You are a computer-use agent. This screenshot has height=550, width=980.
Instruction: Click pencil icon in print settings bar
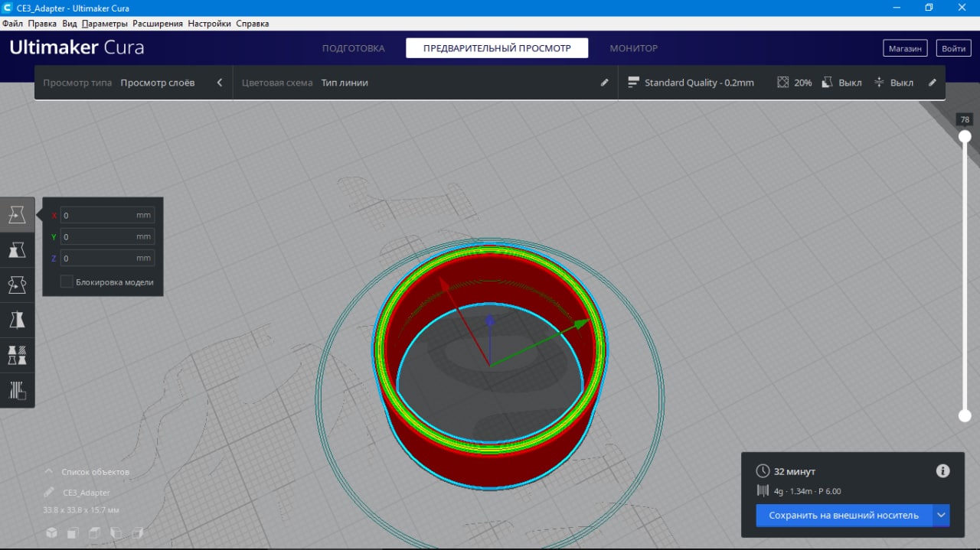[933, 83]
